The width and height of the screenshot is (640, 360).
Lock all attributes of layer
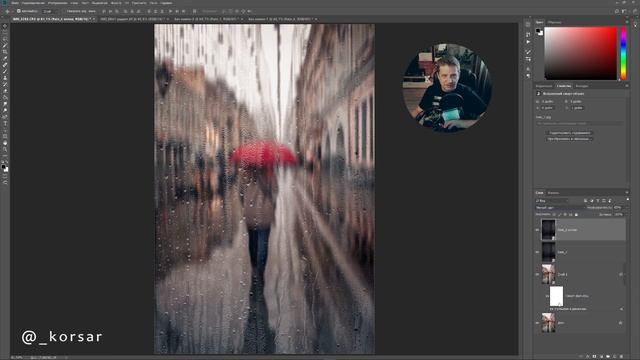click(576, 215)
